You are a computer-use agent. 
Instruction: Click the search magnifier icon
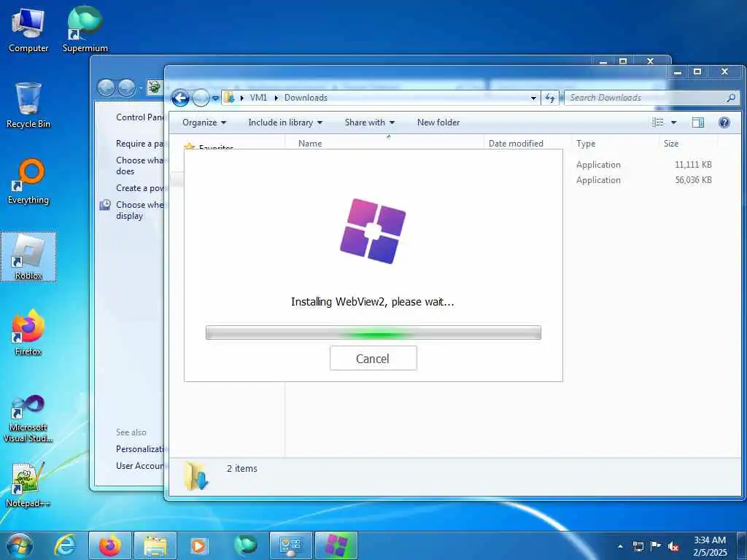point(731,98)
